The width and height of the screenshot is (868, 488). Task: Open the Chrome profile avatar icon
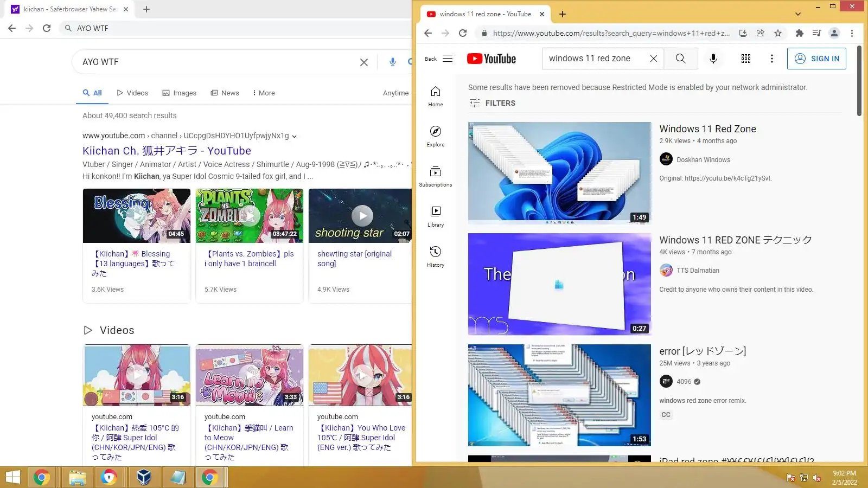(x=834, y=33)
